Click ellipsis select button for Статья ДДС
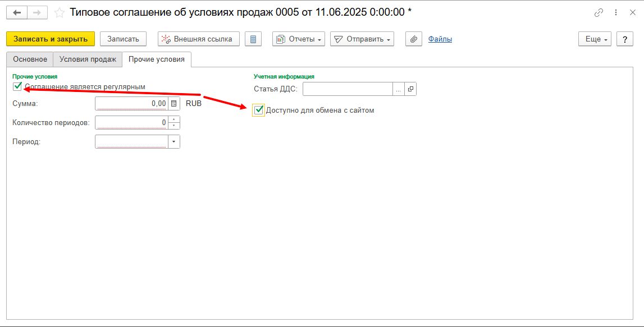Image resolution: width=644 pixels, height=327 pixels. [x=398, y=89]
